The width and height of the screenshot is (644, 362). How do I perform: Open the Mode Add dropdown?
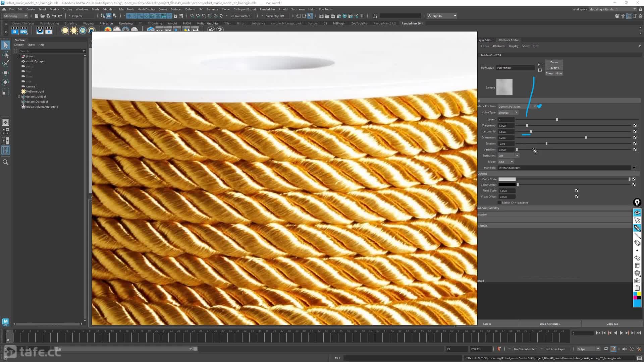pos(505,162)
